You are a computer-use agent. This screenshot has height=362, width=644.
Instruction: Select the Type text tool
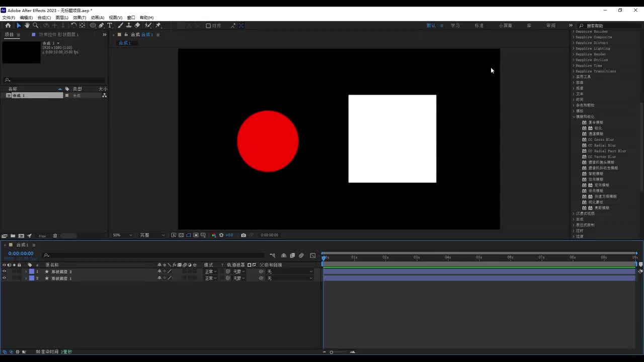110,25
